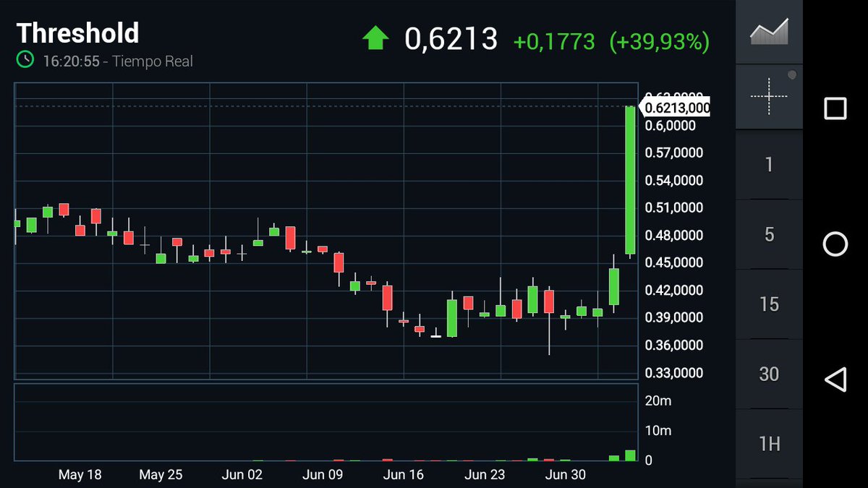Image resolution: width=868 pixels, height=488 pixels.
Task: Tap the Android back triangle button
Action: click(835, 379)
